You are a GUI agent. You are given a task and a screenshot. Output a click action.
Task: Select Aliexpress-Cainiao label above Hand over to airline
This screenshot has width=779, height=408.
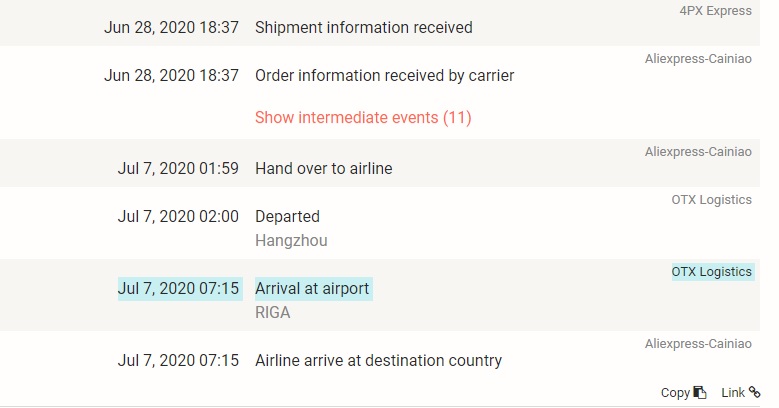point(698,152)
